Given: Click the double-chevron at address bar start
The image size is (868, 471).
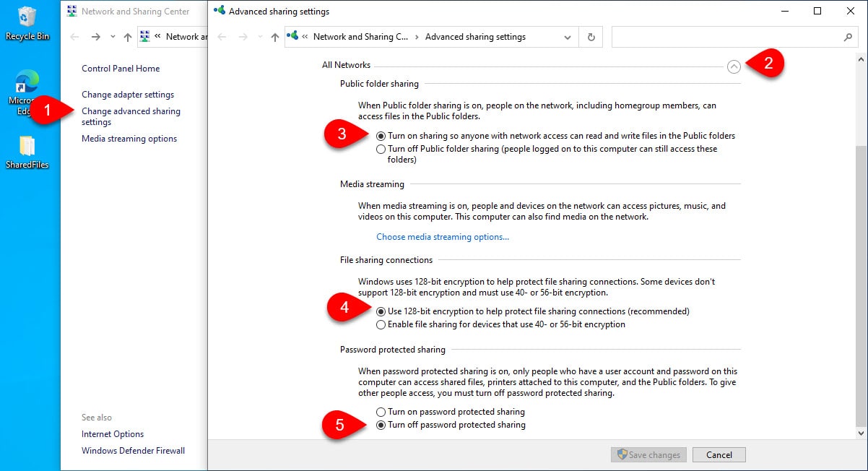Looking at the screenshot, I should 305,37.
